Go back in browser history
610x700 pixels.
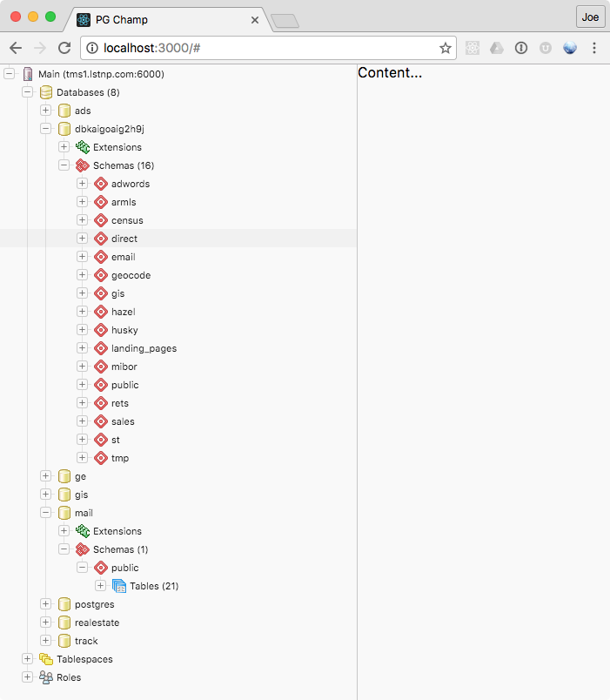pyautogui.click(x=16, y=48)
